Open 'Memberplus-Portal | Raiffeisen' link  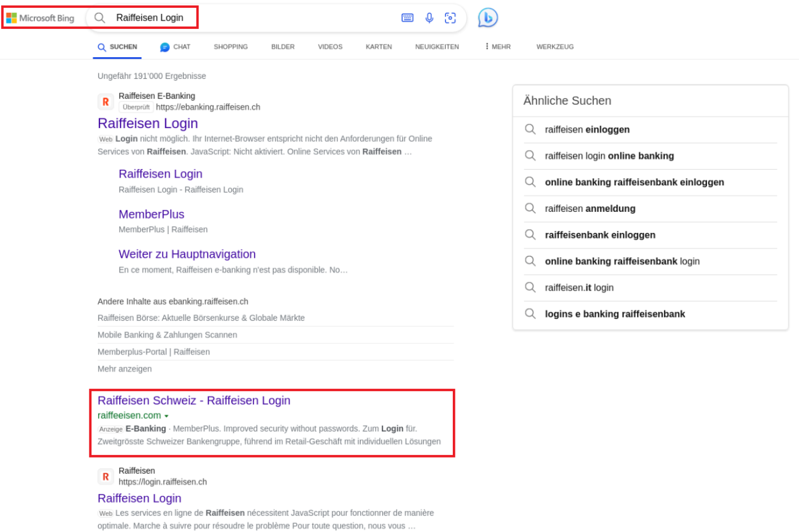click(x=154, y=352)
